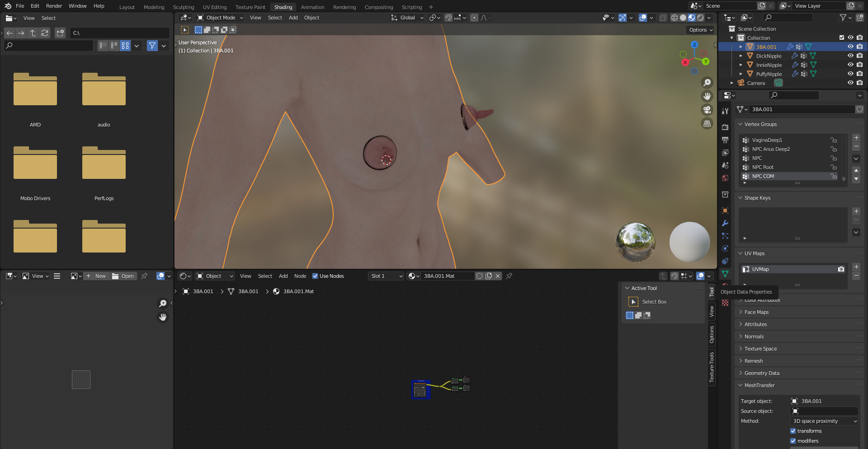Image resolution: width=868 pixels, height=449 pixels.
Task: Enable wireframe viewport shading
Action: click(675, 18)
